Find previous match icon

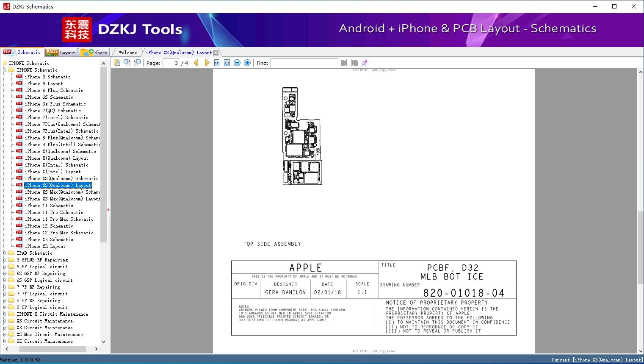[344, 63]
